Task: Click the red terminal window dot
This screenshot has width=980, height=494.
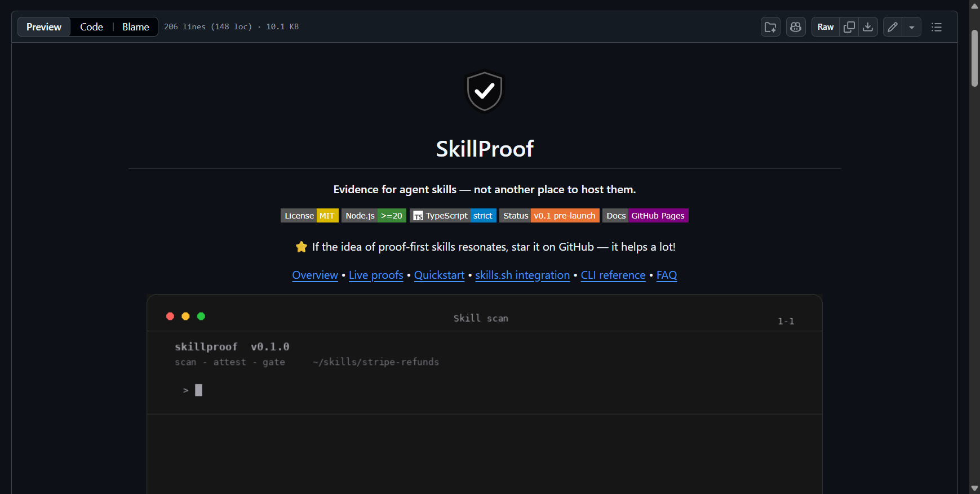Action: pos(170,316)
